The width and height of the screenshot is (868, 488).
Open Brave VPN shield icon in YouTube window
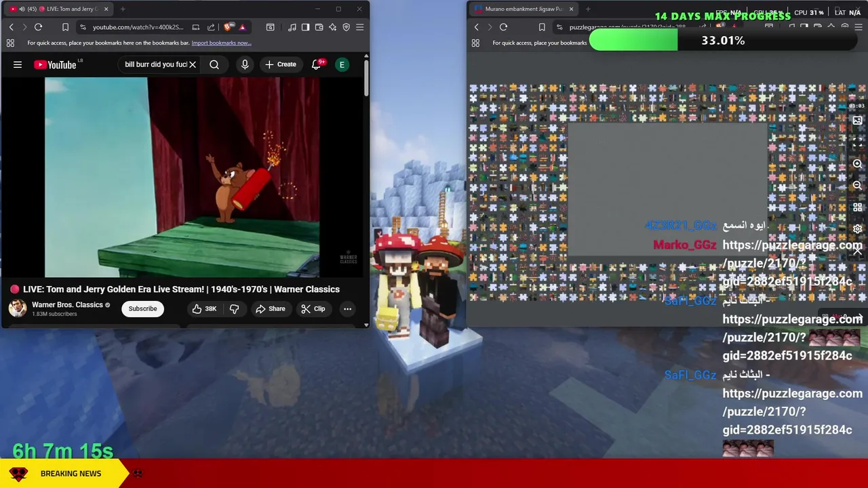(346, 27)
